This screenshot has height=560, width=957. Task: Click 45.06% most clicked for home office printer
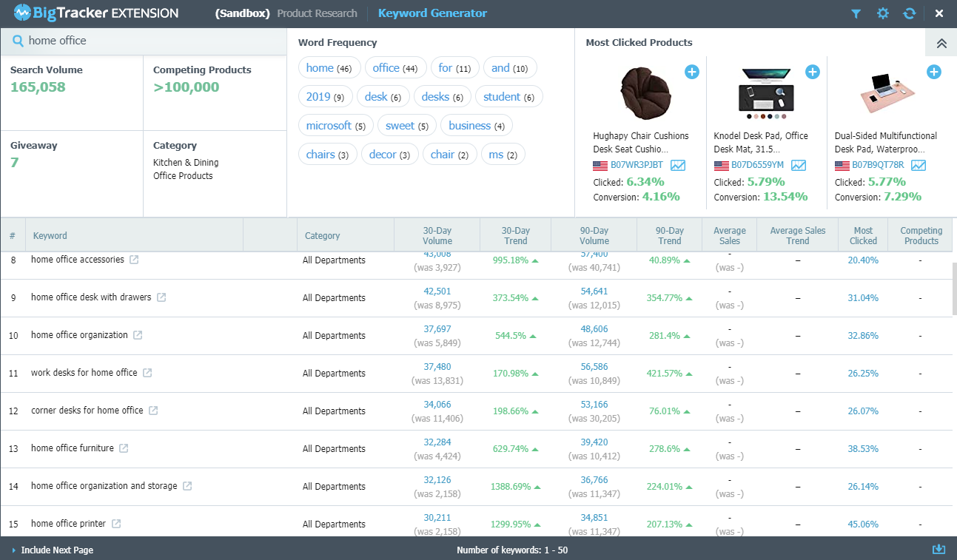tap(863, 524)
